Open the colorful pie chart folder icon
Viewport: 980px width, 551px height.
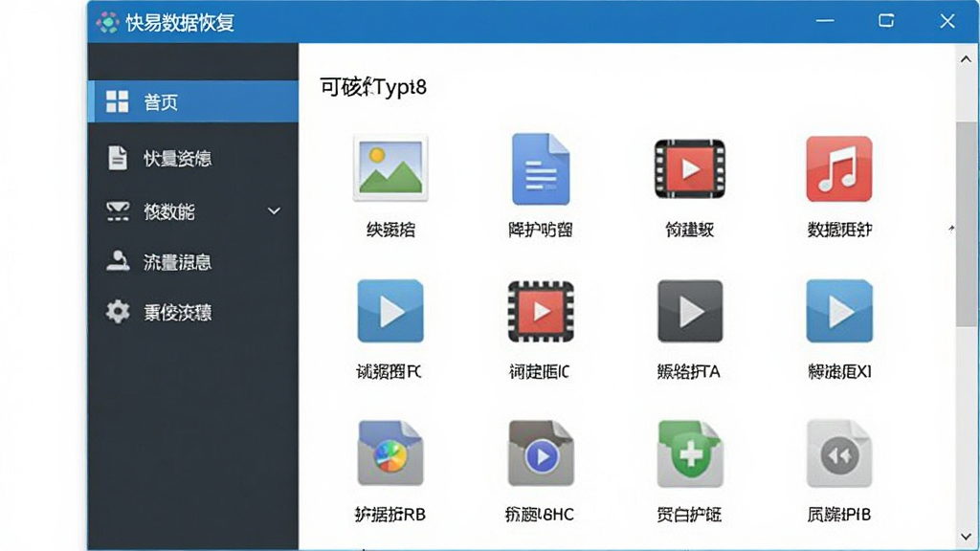point(390,453)
